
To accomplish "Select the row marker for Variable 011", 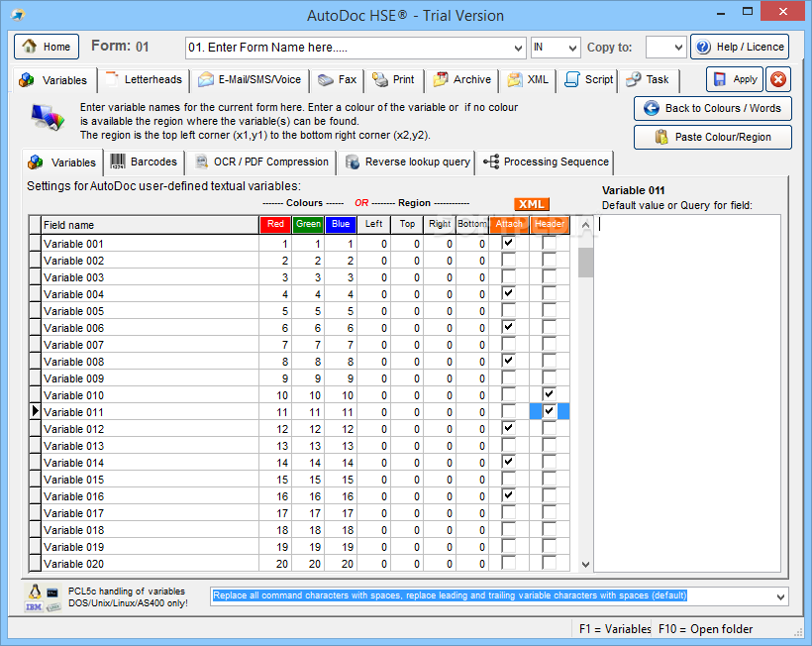I will coord(35,412).
